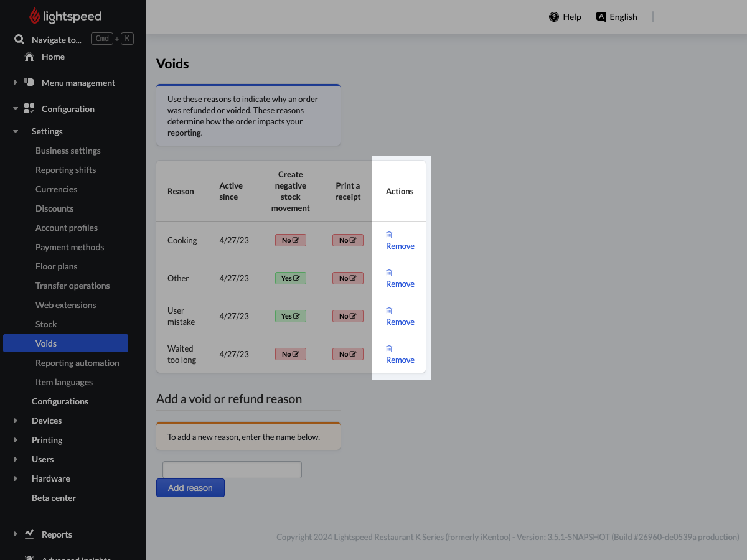Screen dimensions: 747x560
Task: Expand the Devices sidebar section
Action: pyautogui.click(x=16, y=421)
